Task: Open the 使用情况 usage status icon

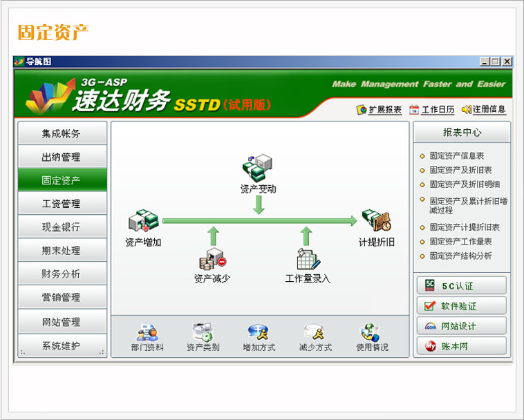Action: coord(371,332)
